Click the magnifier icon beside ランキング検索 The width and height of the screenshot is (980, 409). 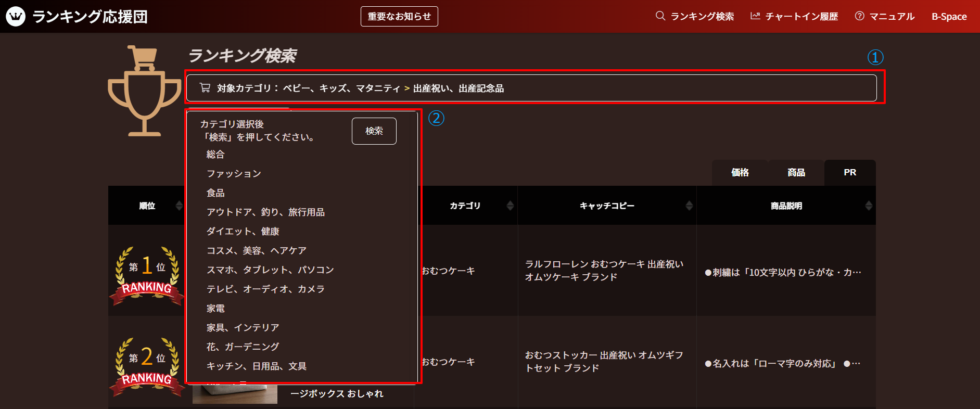coord(660,16)
